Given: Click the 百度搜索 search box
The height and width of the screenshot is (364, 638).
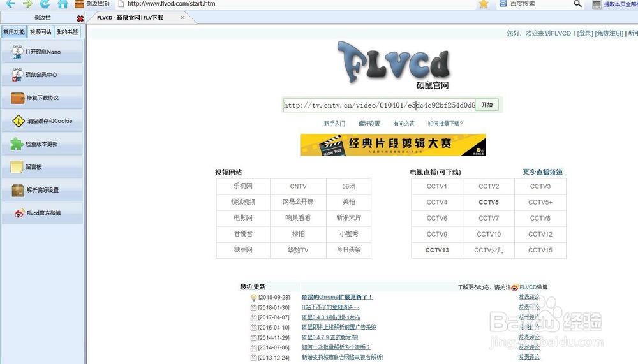Looking at the screenshot, I should (x=535, y=4).
